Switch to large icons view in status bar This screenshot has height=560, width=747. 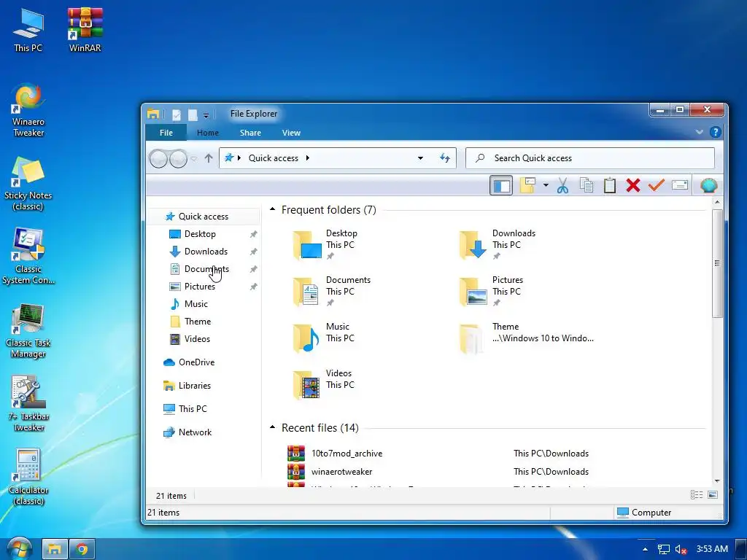713,495
